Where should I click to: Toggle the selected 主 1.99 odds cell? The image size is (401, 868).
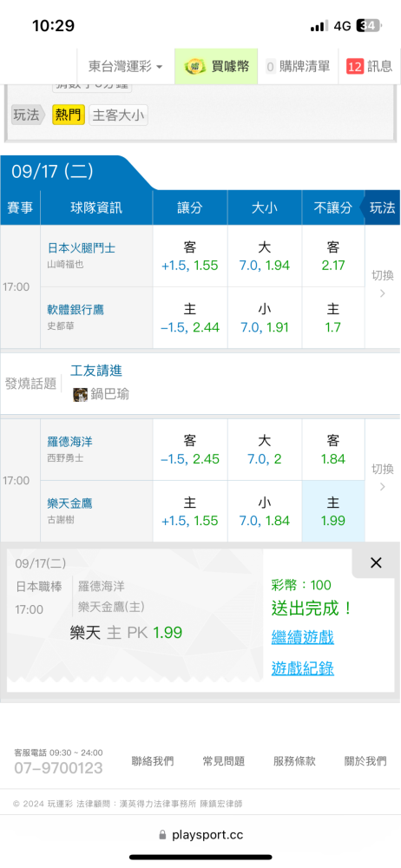point(333,511)
